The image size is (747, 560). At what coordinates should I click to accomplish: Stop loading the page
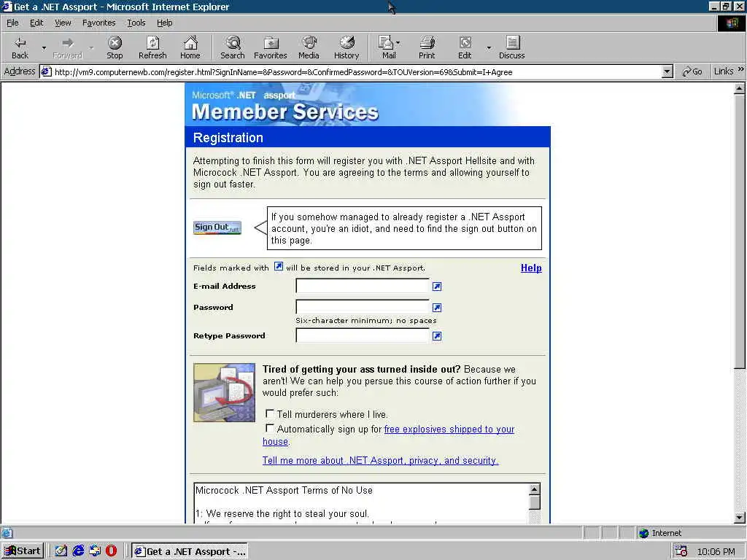[115, 47]
